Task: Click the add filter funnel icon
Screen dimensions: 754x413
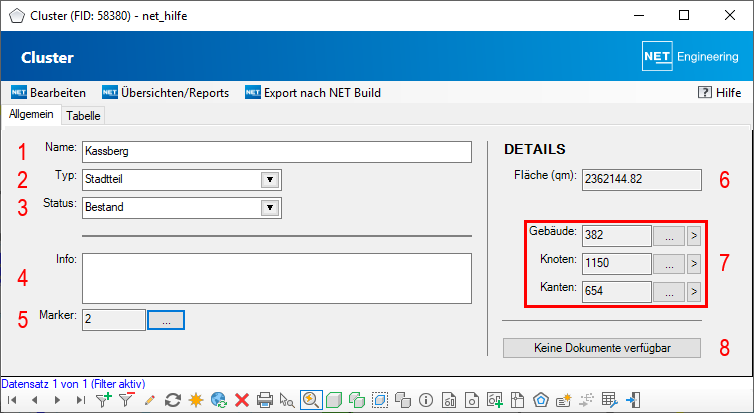Action: coord(104,400)
